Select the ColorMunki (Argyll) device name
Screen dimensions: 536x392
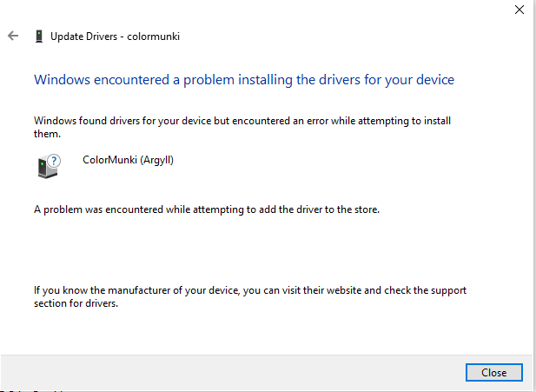128,160
